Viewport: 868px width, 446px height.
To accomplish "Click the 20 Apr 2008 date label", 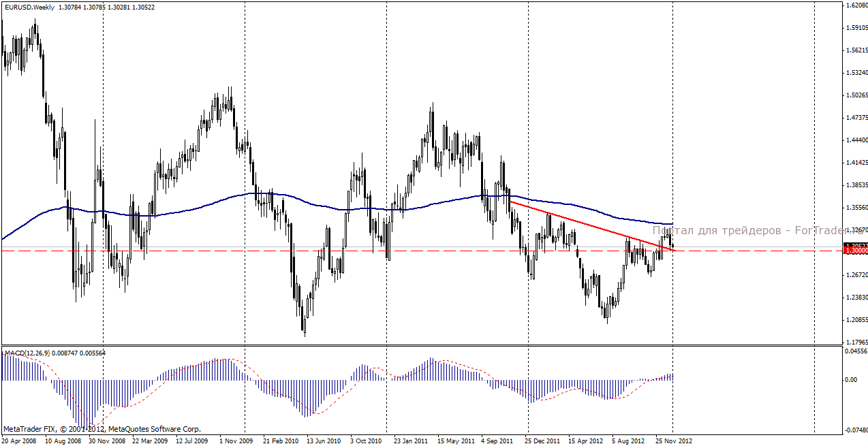I will 19,441.
